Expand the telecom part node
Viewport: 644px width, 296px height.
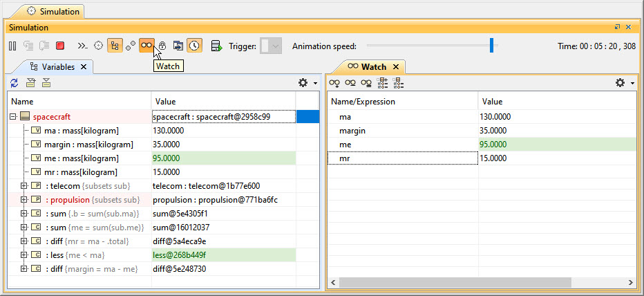pos(23,185)
